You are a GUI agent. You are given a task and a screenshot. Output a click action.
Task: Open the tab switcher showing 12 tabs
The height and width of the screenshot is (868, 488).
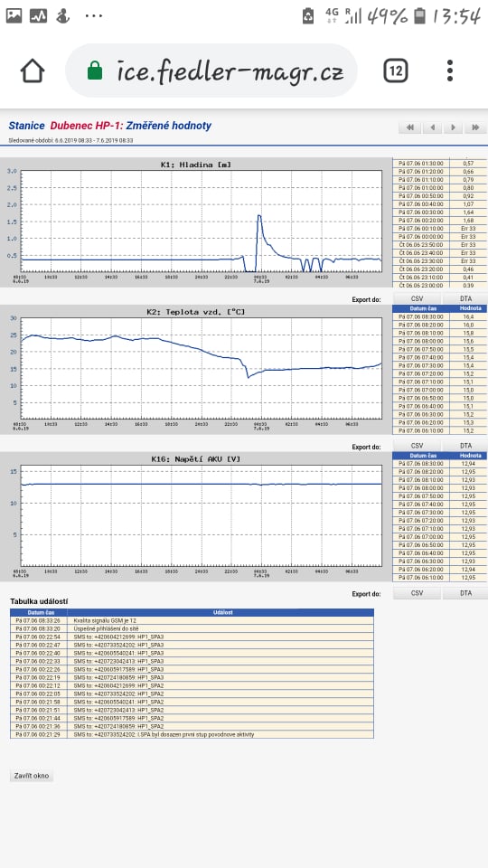coord(396,71)
